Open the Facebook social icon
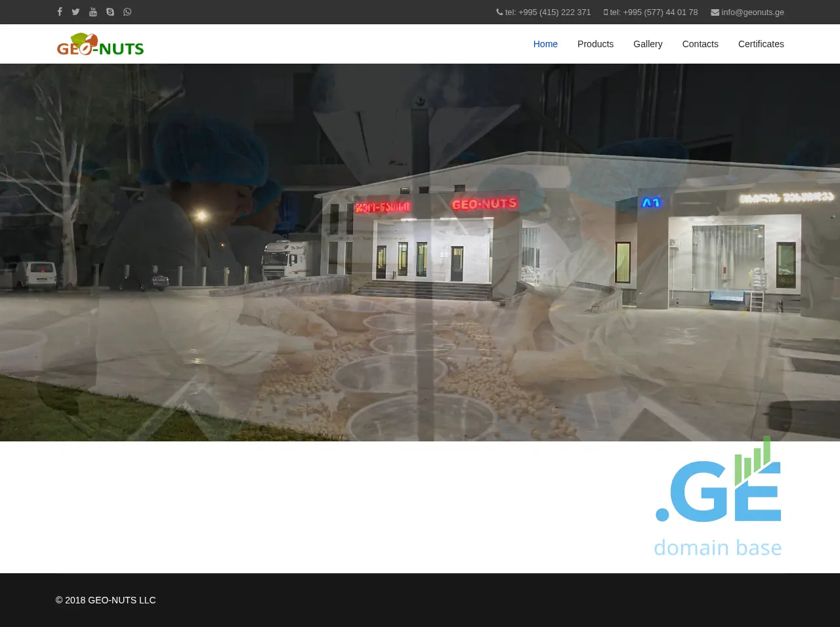This screenshot has width=840, height=627. (x=60, y=12)
